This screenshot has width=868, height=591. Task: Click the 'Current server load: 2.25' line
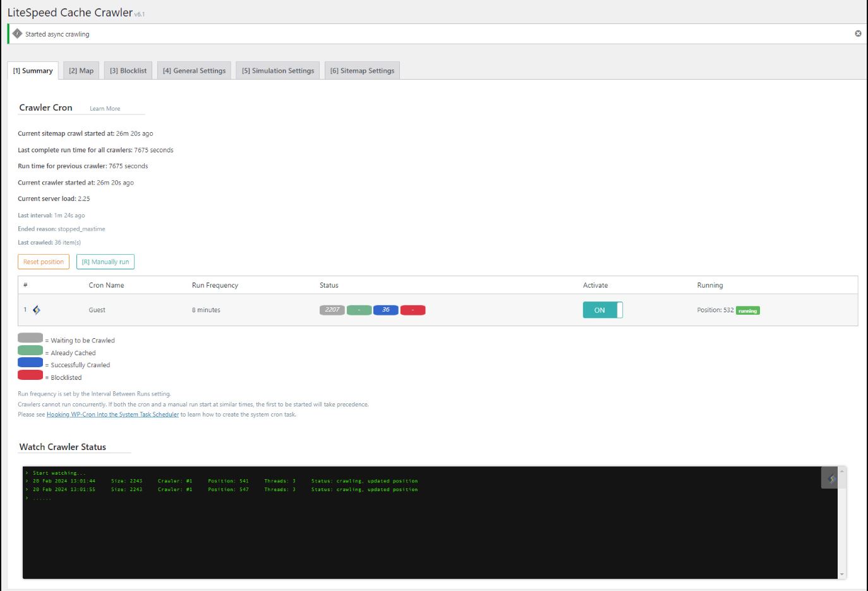coord(54,198)
